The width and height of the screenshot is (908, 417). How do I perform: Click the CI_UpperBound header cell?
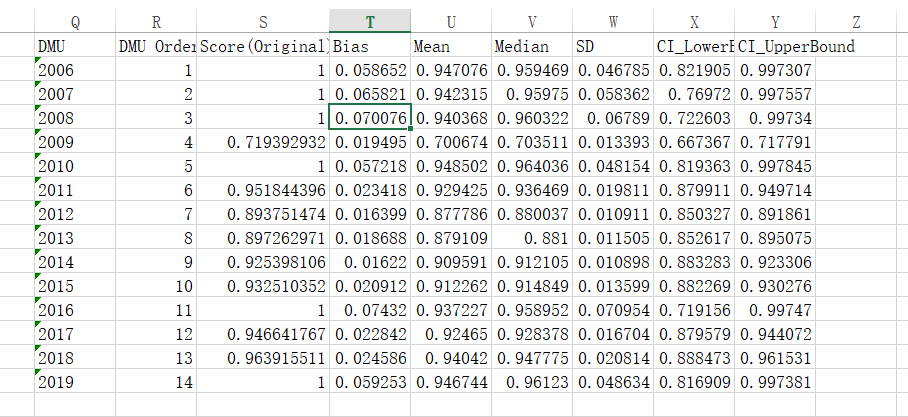(x=775, y=47)
